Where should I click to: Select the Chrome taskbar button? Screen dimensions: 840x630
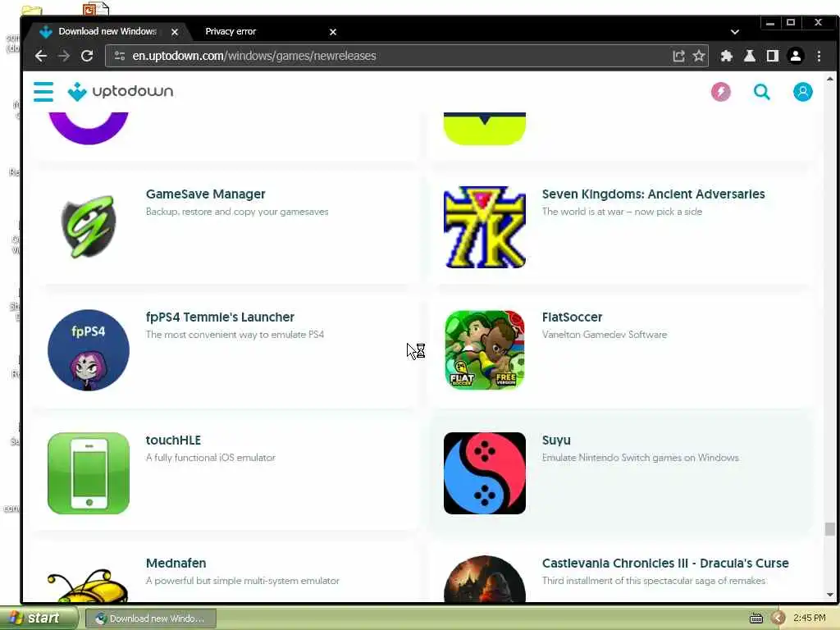[151, 619]
